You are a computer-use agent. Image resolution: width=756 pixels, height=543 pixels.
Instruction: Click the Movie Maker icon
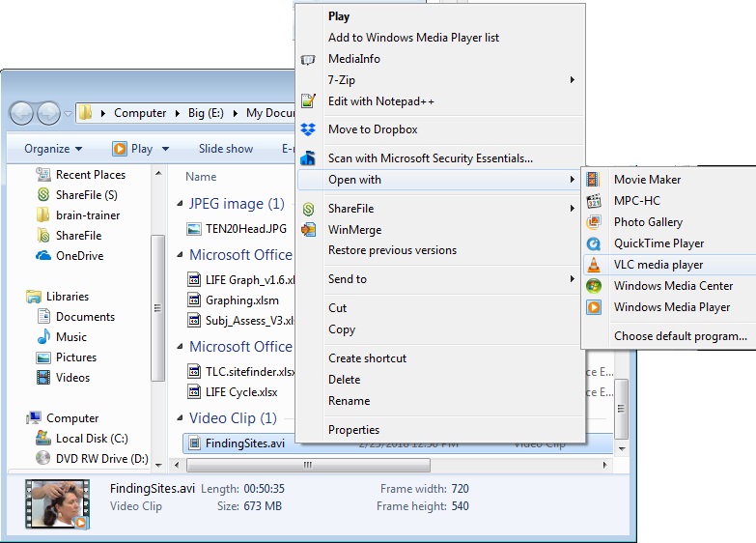593,180
